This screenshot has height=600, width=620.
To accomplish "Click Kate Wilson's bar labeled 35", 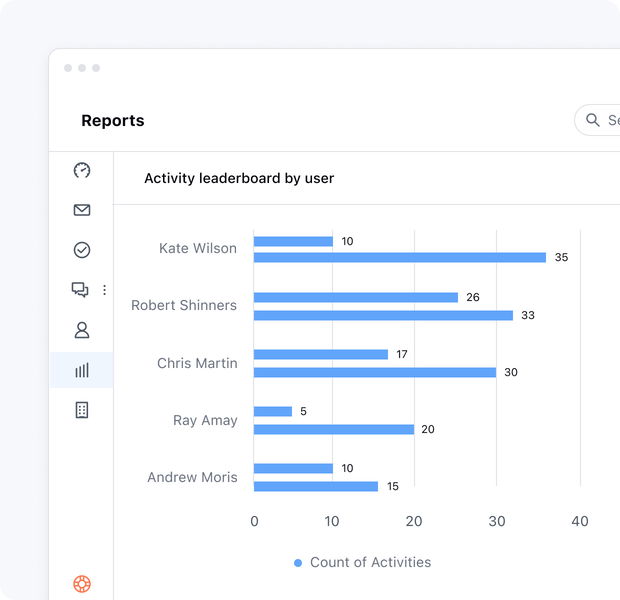I will point(400,257).
